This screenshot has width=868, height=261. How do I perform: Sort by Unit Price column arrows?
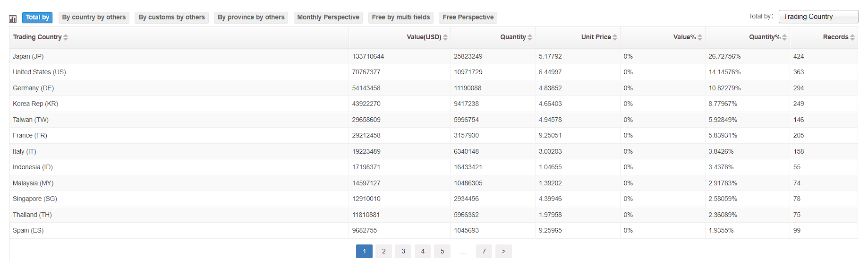pos(615,37)
